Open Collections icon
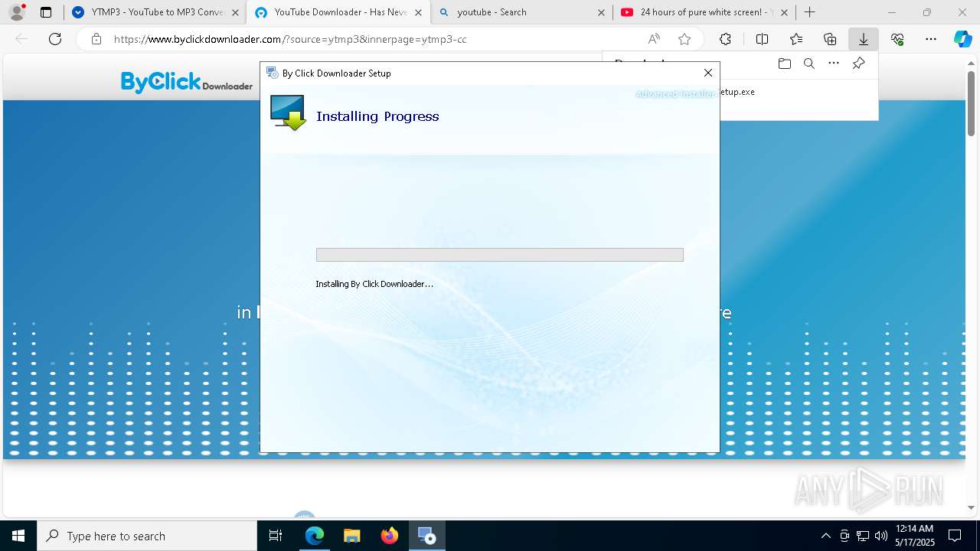The image size is (980, 551). pos(830,39)
